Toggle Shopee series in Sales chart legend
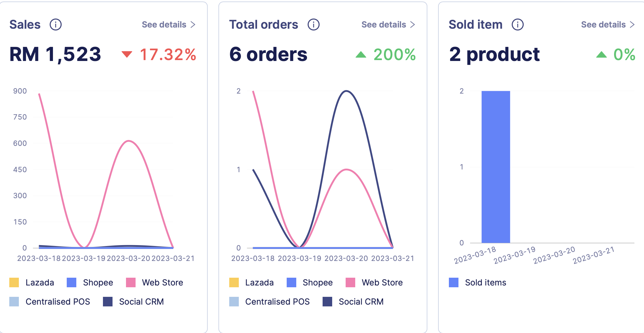Image resolution: width=644 pixels, height=333 pixels. pyautogui.click(x=98, y=282)
